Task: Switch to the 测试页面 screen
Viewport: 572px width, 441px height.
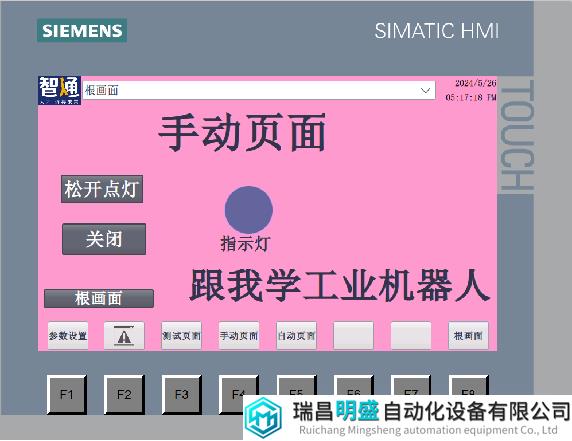Action: tap(181, 336)
